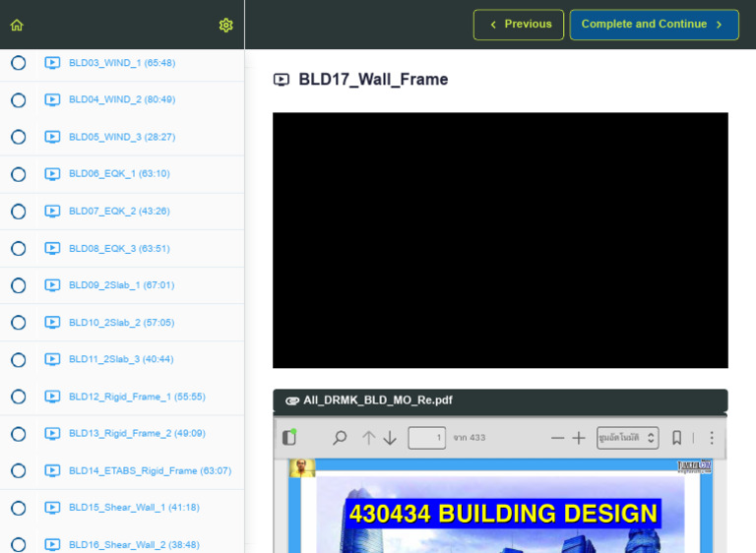Screen dimensions: 756x553
Task: Mark BLD05_WIND_3 lesson circle complete
Action: tap(19, 137)
